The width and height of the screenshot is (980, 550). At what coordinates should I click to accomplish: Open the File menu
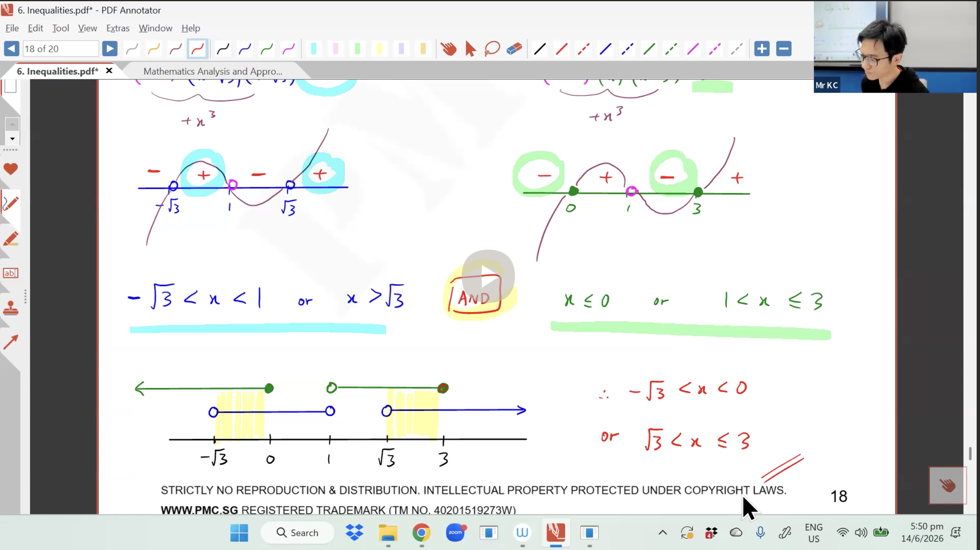12,28
